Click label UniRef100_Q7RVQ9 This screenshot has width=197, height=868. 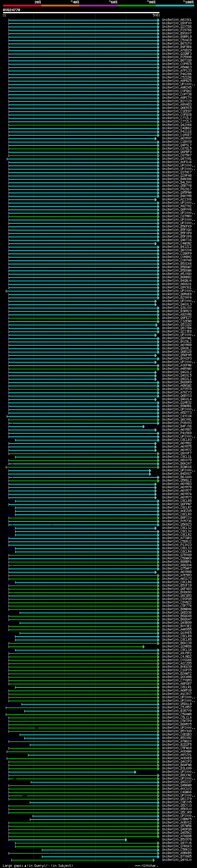click(x=176, y=555)
